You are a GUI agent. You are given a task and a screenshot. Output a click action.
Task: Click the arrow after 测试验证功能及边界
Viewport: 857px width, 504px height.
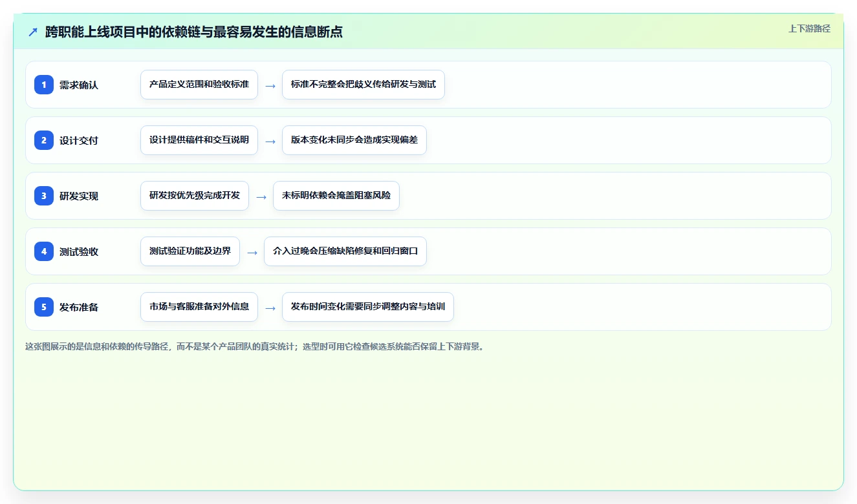pyautogui.click(x=252, y=252)
